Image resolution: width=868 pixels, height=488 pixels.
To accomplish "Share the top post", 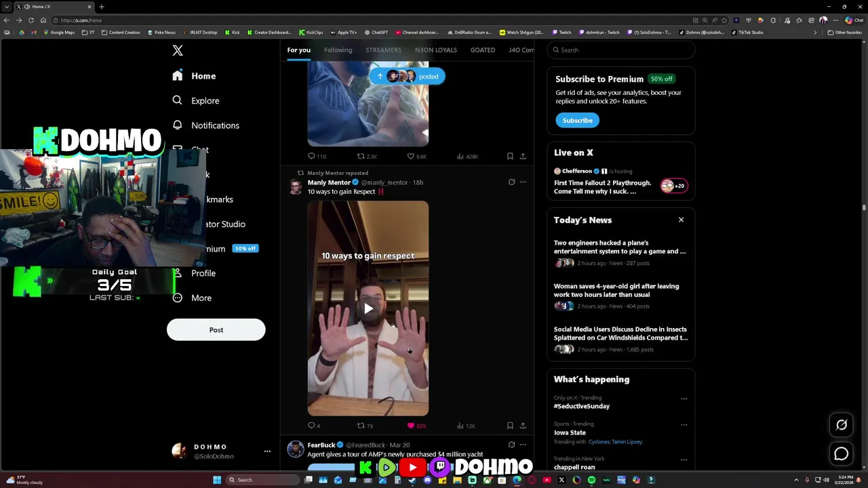I will (x=523, y=156).
